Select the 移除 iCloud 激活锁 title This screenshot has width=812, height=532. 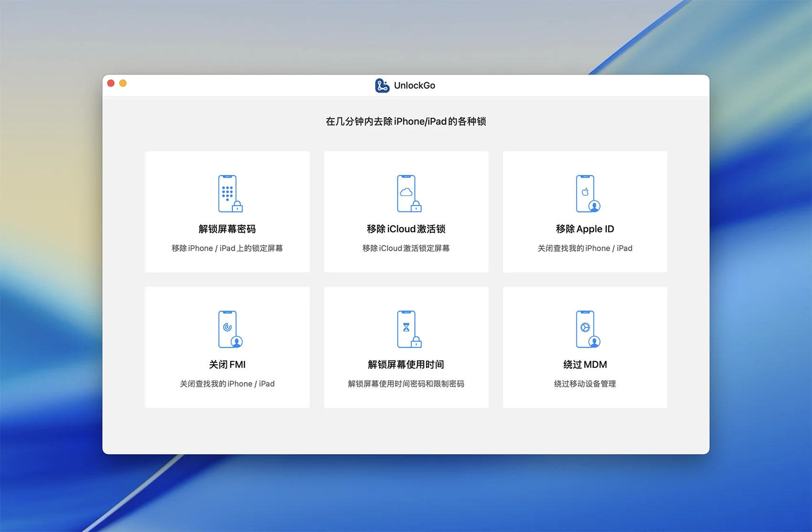click(x=406, y=229)
